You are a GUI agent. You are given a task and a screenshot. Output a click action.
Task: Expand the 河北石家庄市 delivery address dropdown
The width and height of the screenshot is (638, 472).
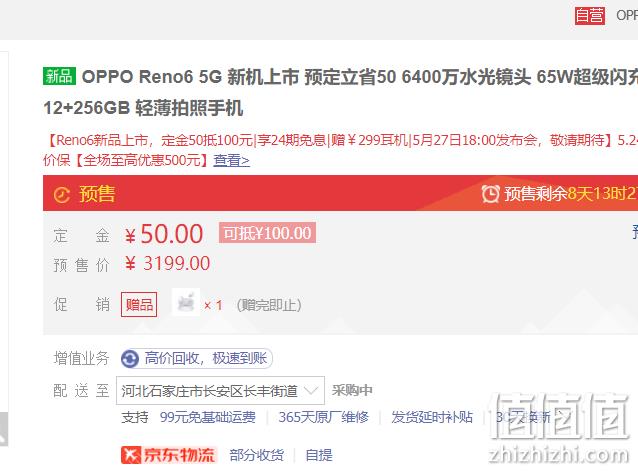(220, 391)
